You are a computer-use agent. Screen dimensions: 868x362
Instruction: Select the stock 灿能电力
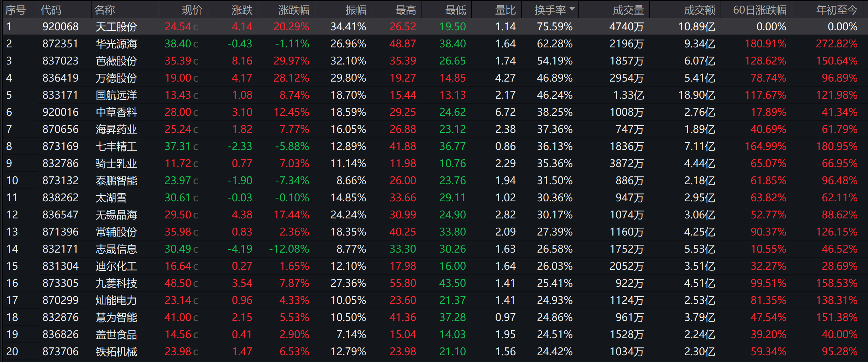click(116, 300)
